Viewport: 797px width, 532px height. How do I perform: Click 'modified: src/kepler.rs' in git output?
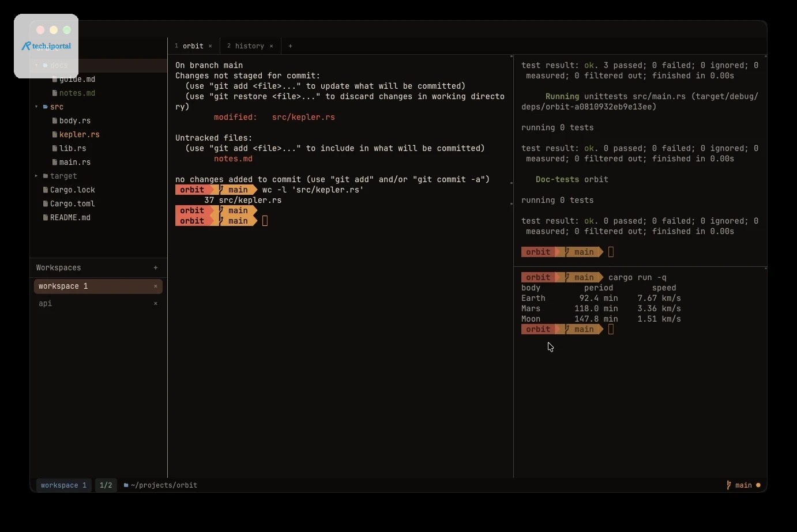[275, 117]
